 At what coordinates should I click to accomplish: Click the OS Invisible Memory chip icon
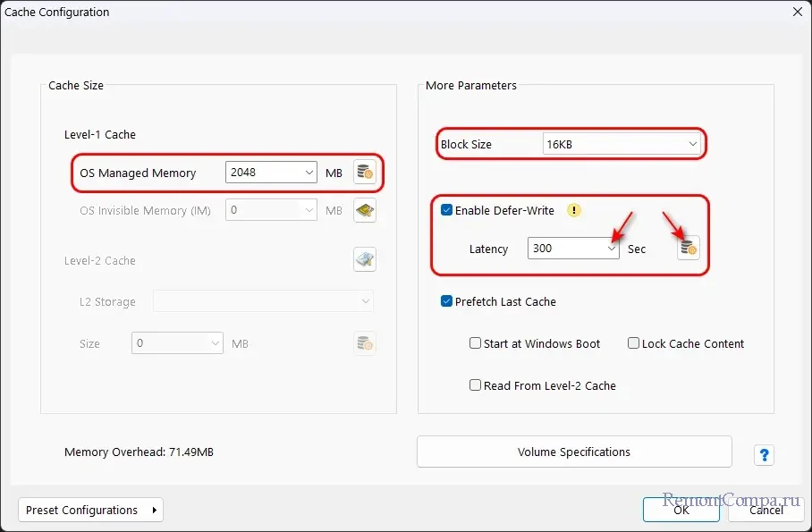pos(364,211)
